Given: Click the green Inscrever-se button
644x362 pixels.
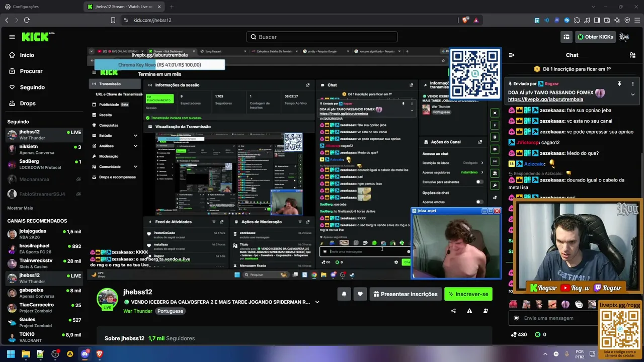Looking at the screenshot, I should coord(468,294).
